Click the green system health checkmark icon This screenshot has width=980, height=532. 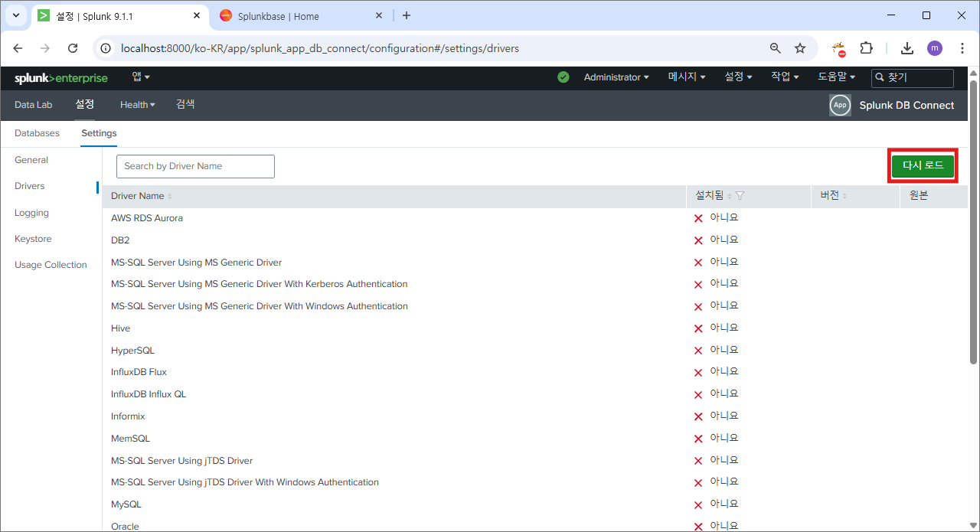tap(563, 77)
